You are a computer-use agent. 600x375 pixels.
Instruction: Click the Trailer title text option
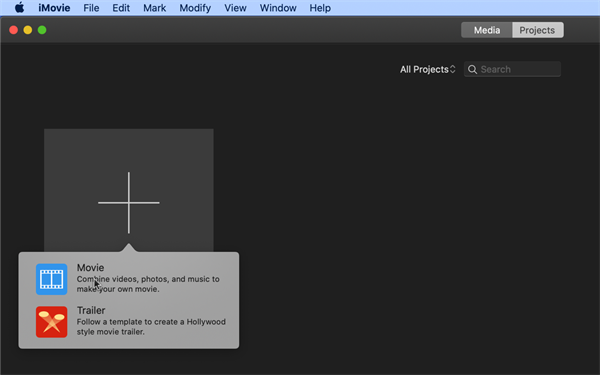pyautogui.click(x=91, y=310)
